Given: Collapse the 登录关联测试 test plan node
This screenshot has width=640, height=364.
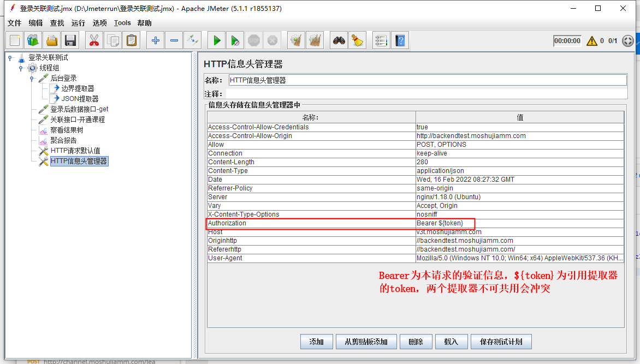Looking at the screenshot, I should coord(10,58).
